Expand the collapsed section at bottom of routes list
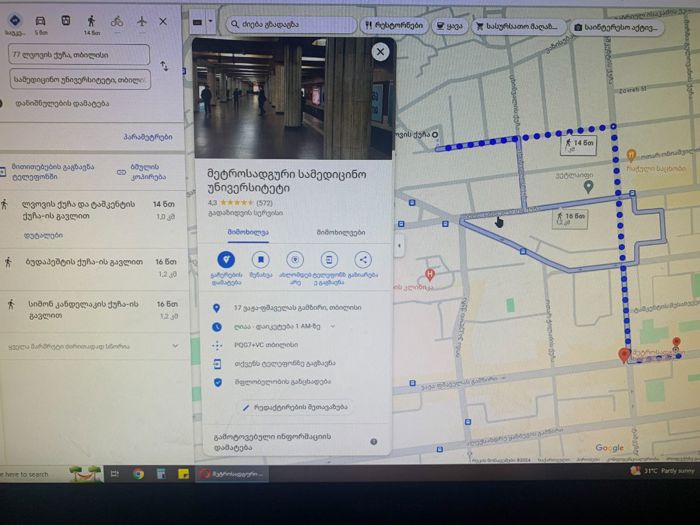Image resolution: width=700 pixels, height=525 pixels. tap(175, 346)
